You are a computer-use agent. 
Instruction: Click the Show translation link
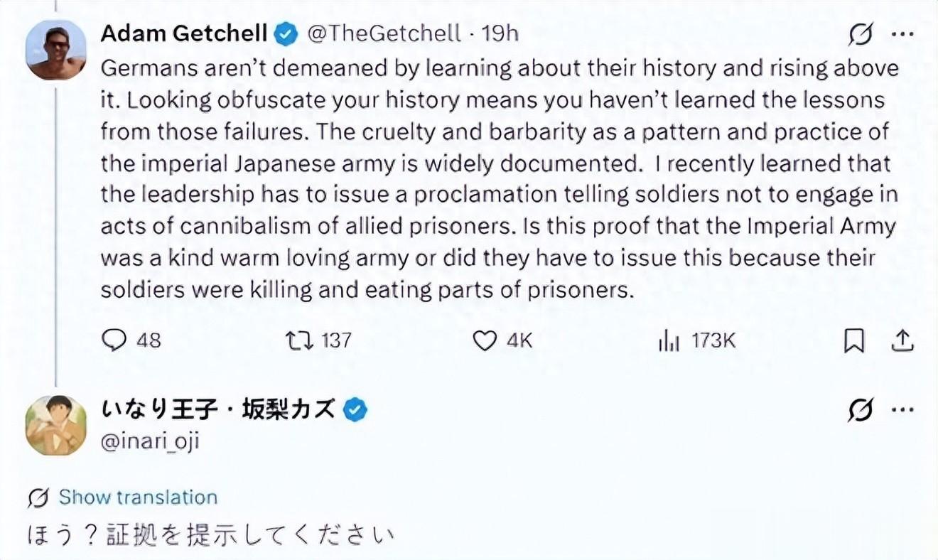(x=138, y=497)
